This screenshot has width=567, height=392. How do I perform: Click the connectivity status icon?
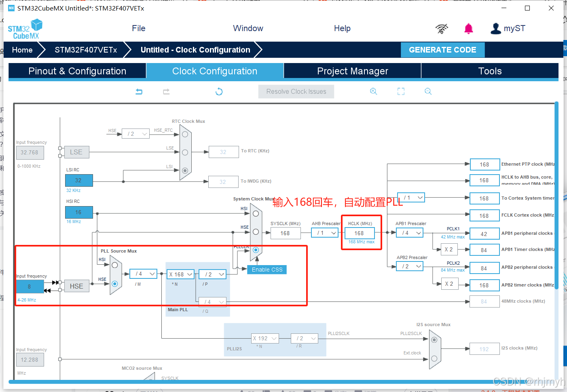(442, 28)
